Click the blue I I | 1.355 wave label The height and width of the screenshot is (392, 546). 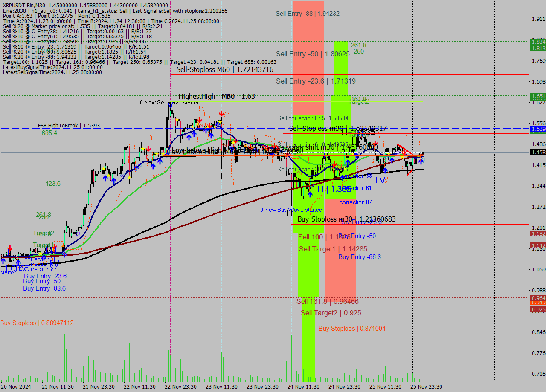(334, 189)
